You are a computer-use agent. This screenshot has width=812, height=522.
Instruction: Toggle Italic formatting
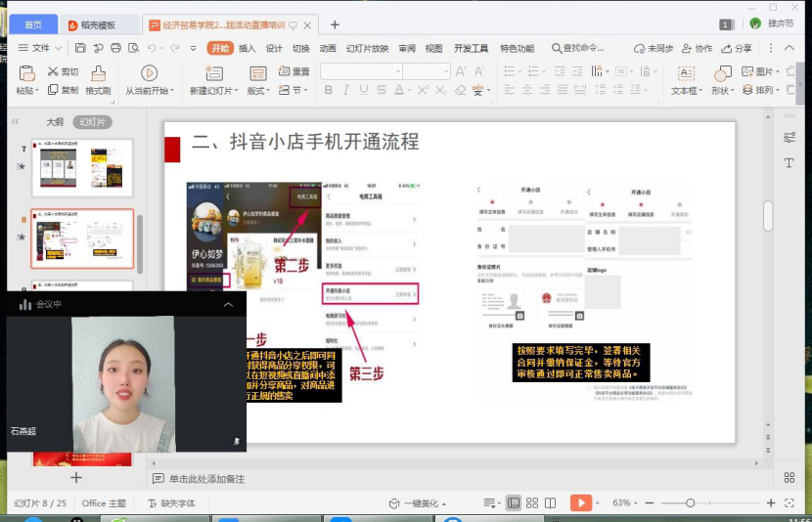pos(346,90)
